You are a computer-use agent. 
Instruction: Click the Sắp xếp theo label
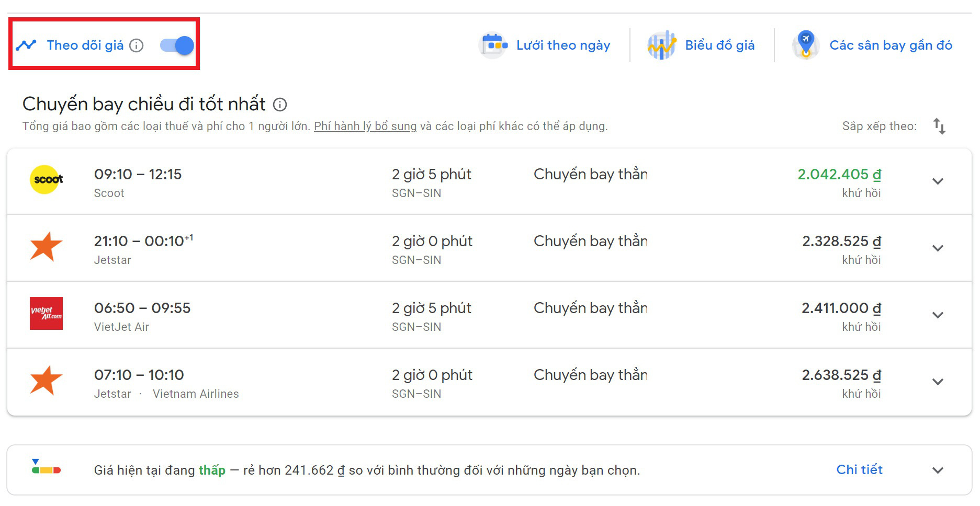(x=879, y=126)
